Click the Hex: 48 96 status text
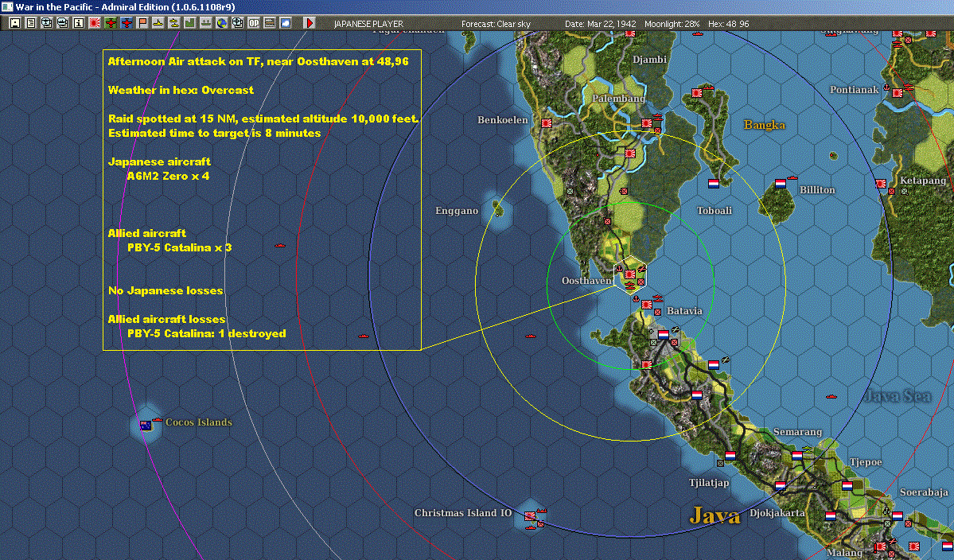 click(728, 24)
